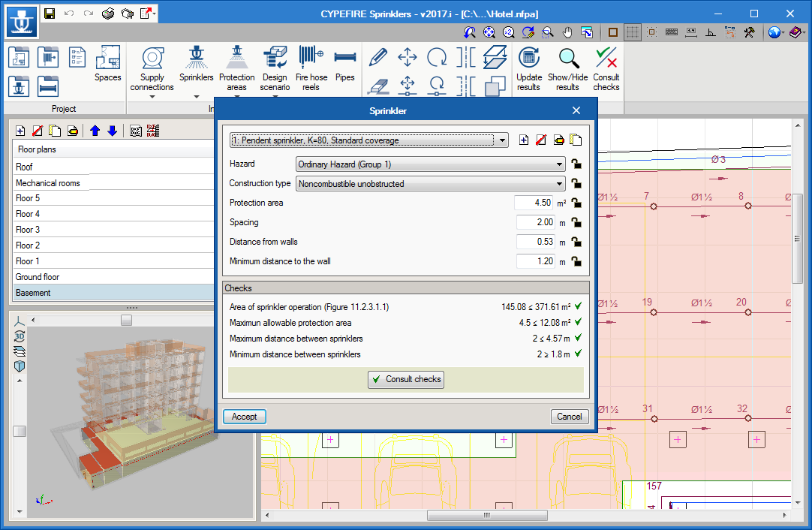Toggle the lock for the Spacing value
This screenshot has height=530, width=812.
click(576, 222)
